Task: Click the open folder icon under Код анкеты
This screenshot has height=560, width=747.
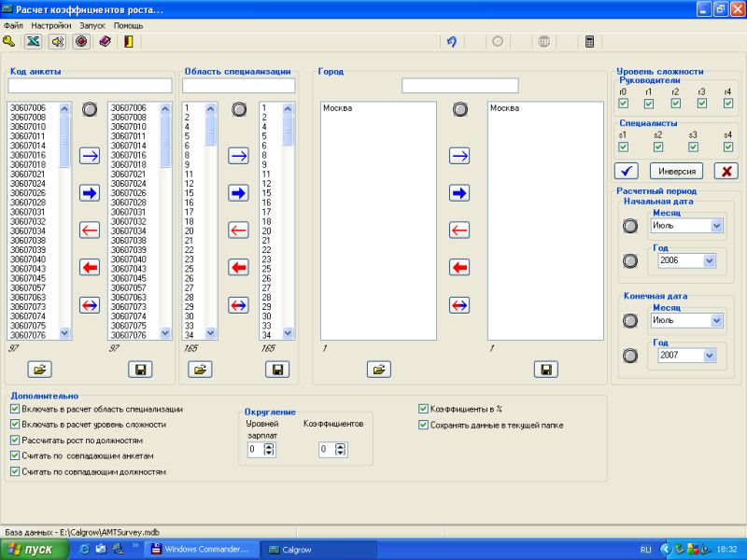Action: [x=40, y=370]
